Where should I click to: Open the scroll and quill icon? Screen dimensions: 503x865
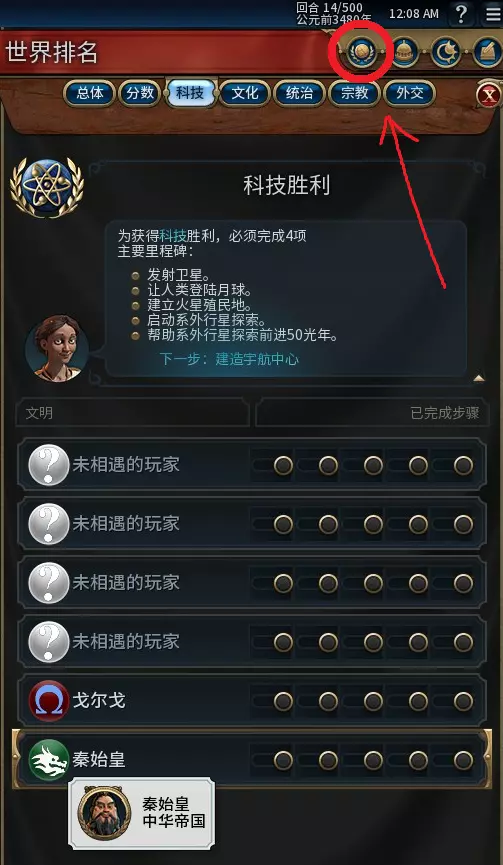[x=487, y=52]
